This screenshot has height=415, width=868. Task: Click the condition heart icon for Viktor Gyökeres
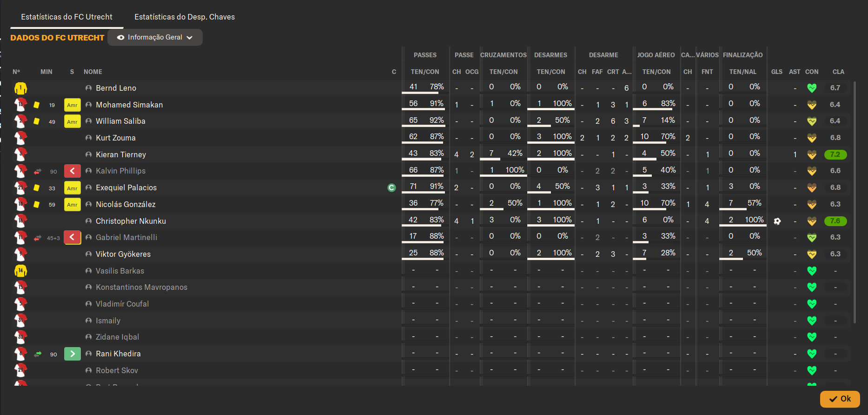point(812,254)
